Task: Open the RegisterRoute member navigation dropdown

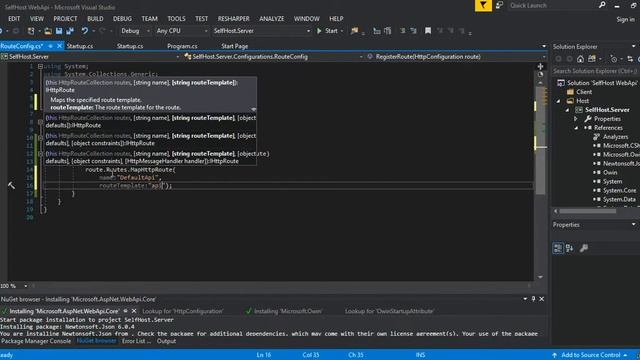Action: tap(544, 57)
